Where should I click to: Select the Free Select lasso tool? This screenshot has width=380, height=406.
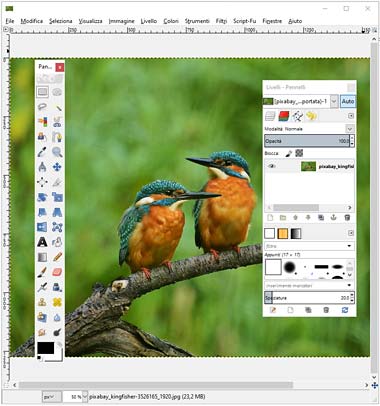pyautogui.click(x=42, y=107)
